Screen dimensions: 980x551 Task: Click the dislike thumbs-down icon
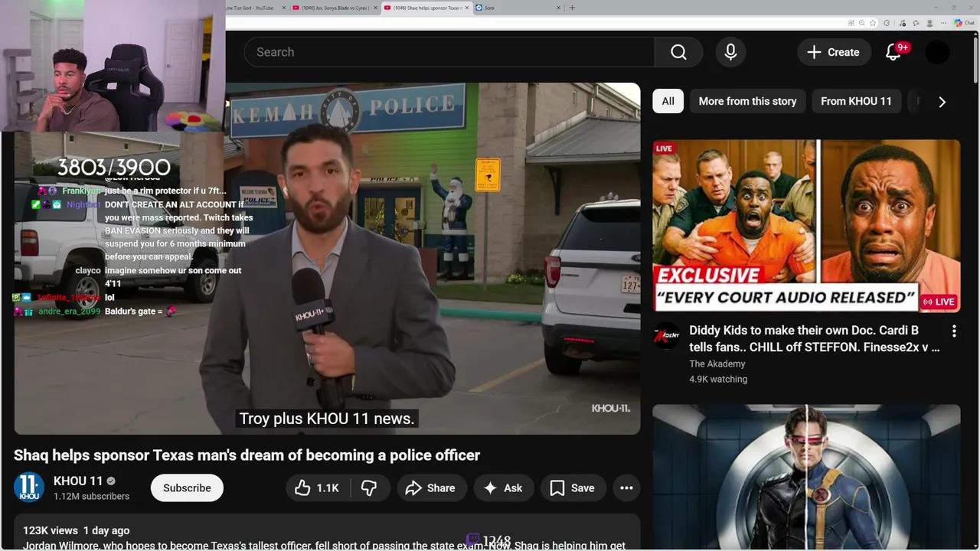click(369, 488)
